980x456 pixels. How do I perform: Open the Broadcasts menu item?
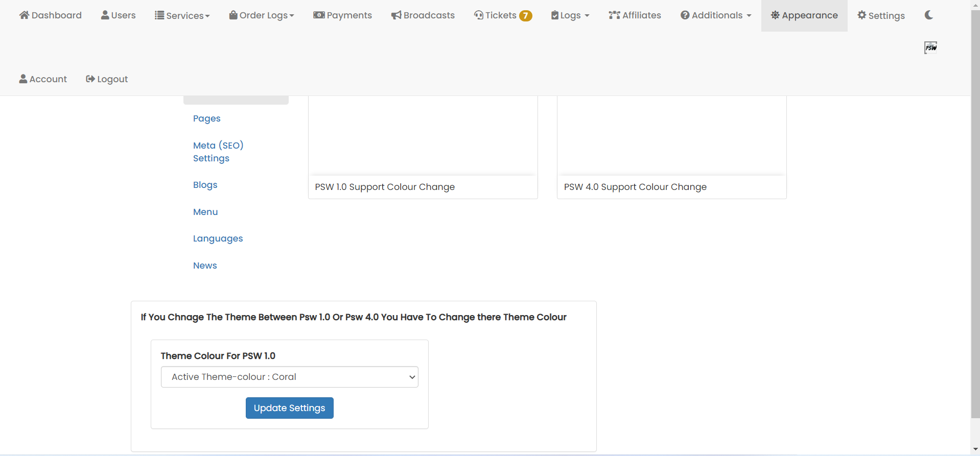pyautogui.click(x=423, y=15)
